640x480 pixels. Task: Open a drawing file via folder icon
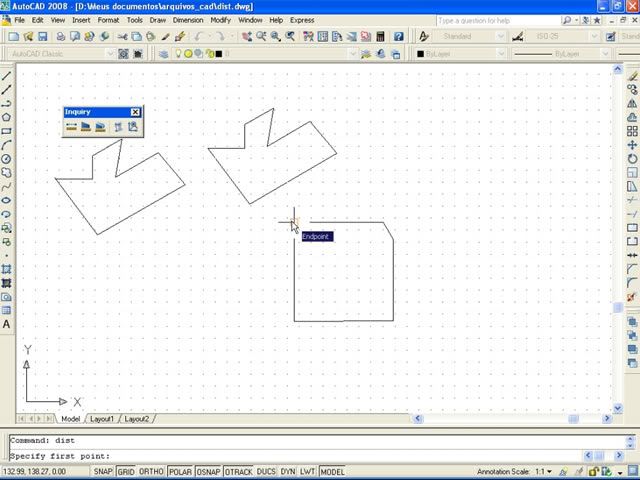(x=28, y=37)
